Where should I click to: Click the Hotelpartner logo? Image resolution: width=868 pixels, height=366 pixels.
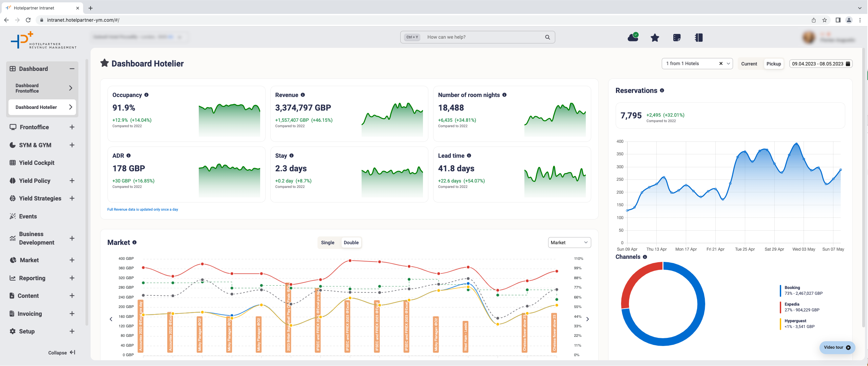point(43,40)
